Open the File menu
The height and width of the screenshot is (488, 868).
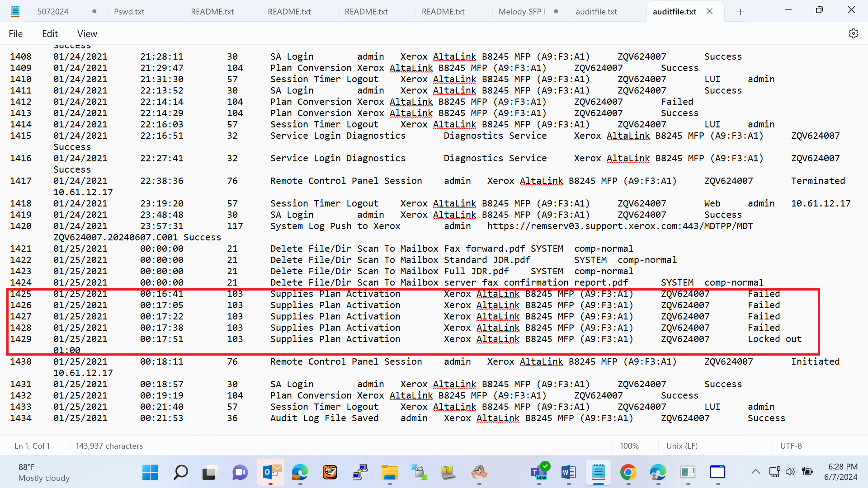[15, 33]
